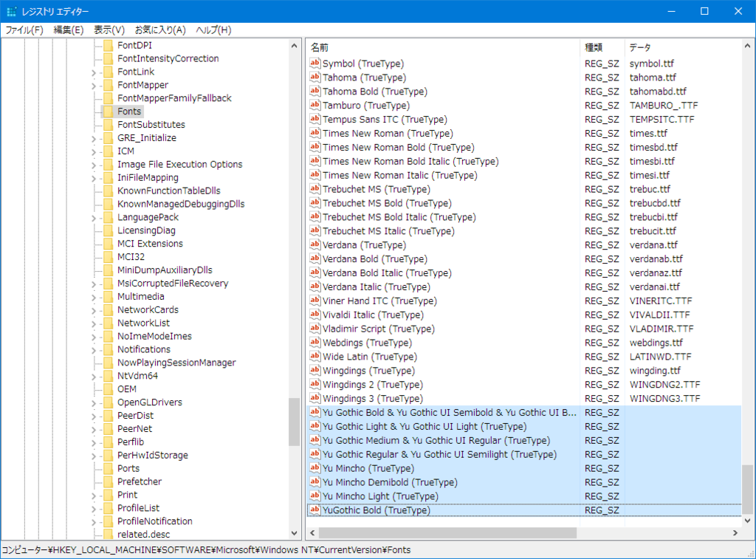Select the related.desc key
756x559 pixels.
click(144, 535)
